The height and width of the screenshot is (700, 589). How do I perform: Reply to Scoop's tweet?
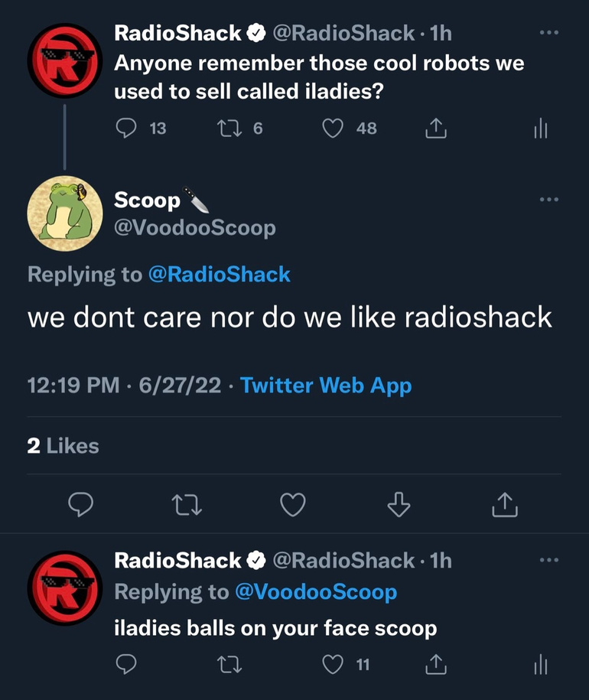[x=81, y=503]
